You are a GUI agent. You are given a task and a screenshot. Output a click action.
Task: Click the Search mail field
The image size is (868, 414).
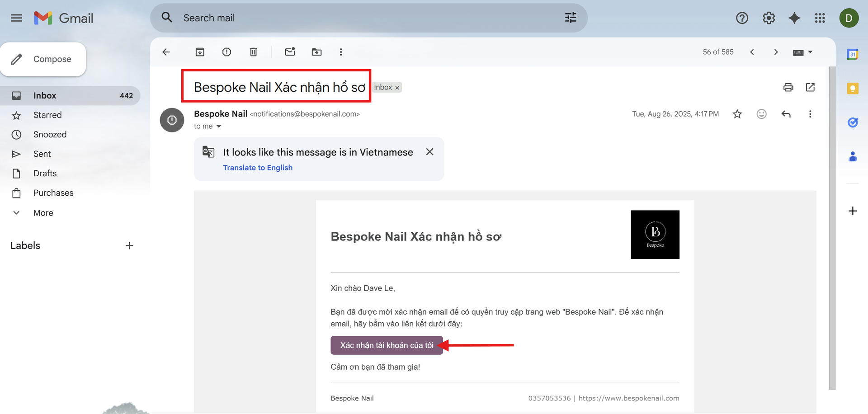pos(362,18)
